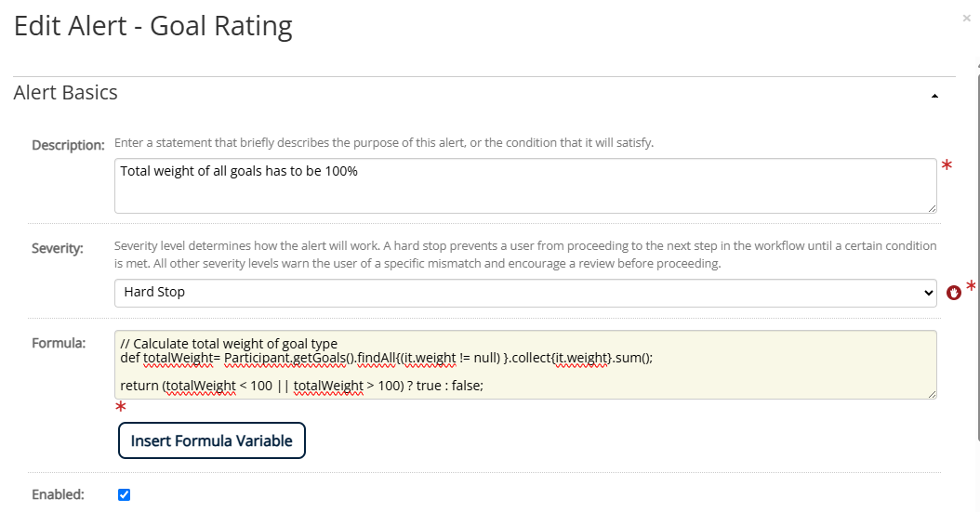Uncheck the Enabled checkbox
The height and width of the screenshot is (512, 980).
124,494
